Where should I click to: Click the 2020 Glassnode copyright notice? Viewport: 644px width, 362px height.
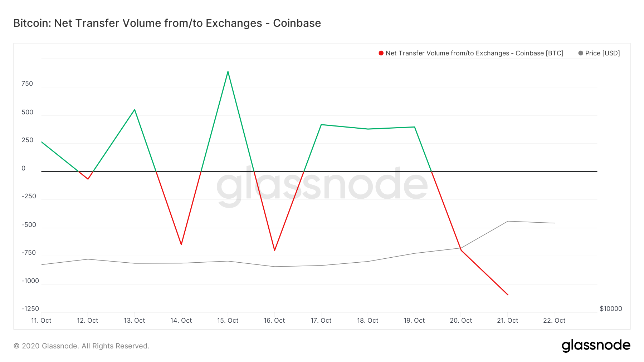click(x=81, y=346)
